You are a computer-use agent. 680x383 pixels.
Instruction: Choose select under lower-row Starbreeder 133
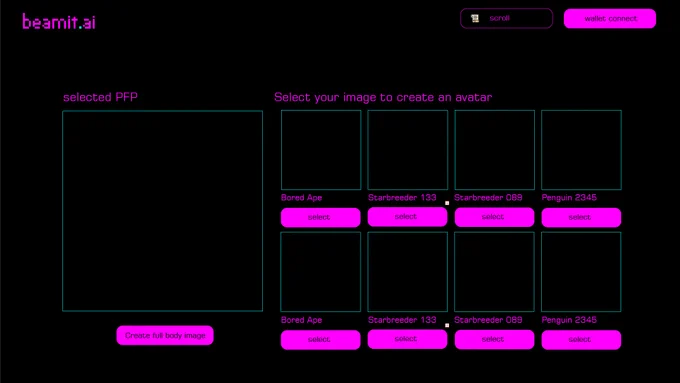[x=407, y=339]
